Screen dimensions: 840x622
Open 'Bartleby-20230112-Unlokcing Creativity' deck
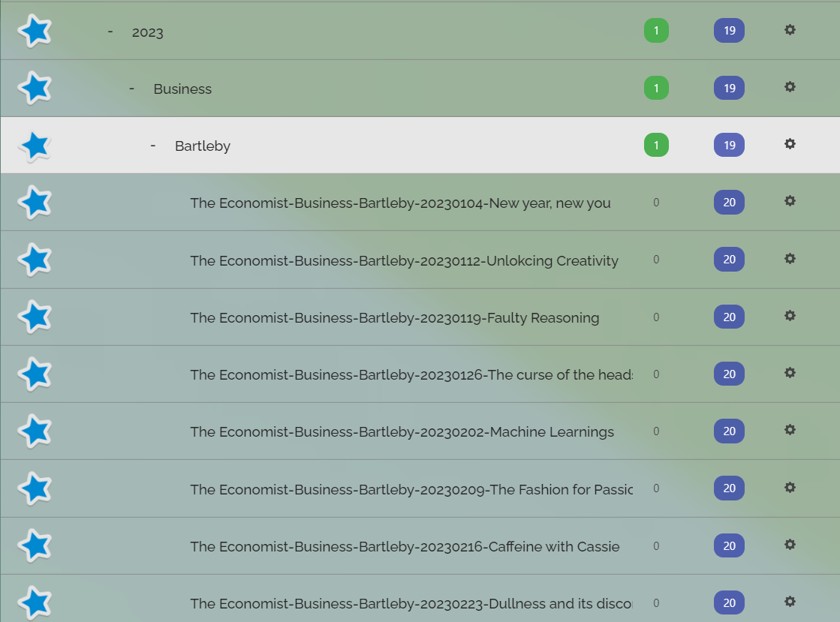coord(404,260)
